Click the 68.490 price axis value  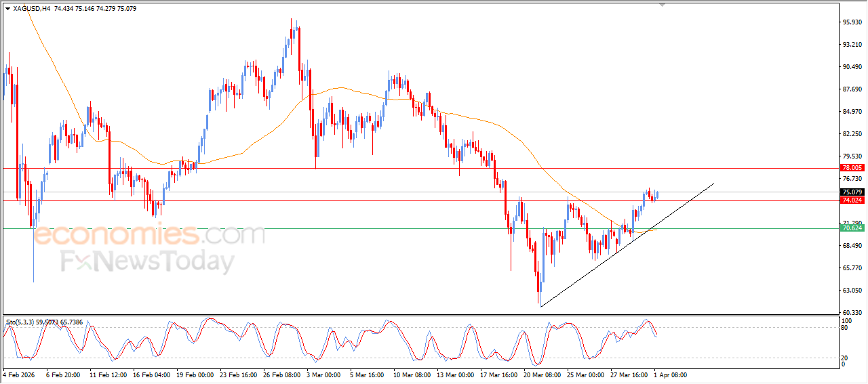pos(852,246)
